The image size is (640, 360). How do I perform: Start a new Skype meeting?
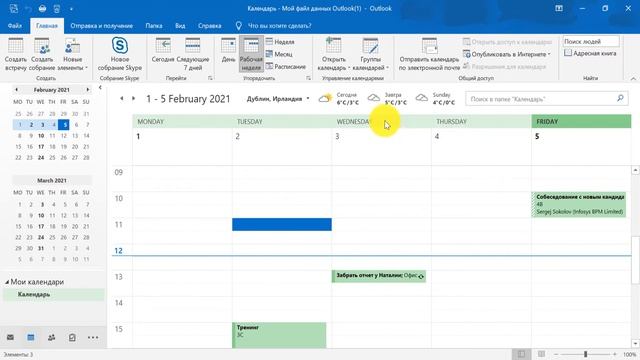pyautogui.click(x=120, y=54)
